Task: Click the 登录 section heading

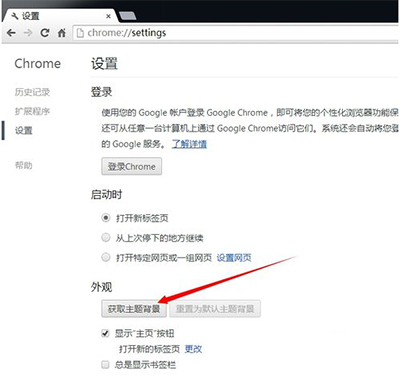Action: (101, 92)
